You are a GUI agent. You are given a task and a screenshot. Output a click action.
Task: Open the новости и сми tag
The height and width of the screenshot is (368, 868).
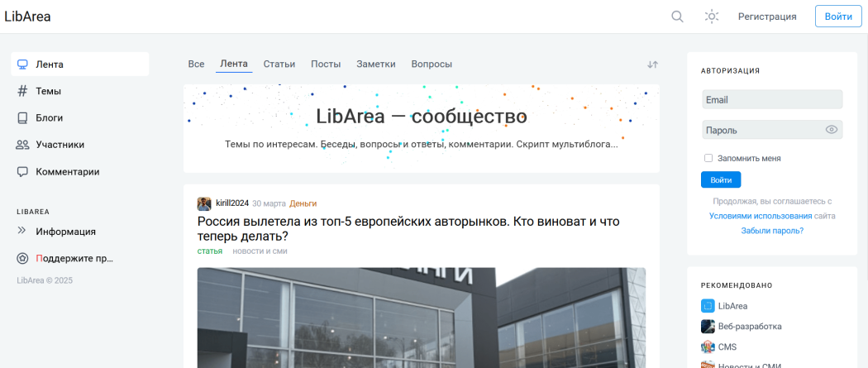pos(260,251)
